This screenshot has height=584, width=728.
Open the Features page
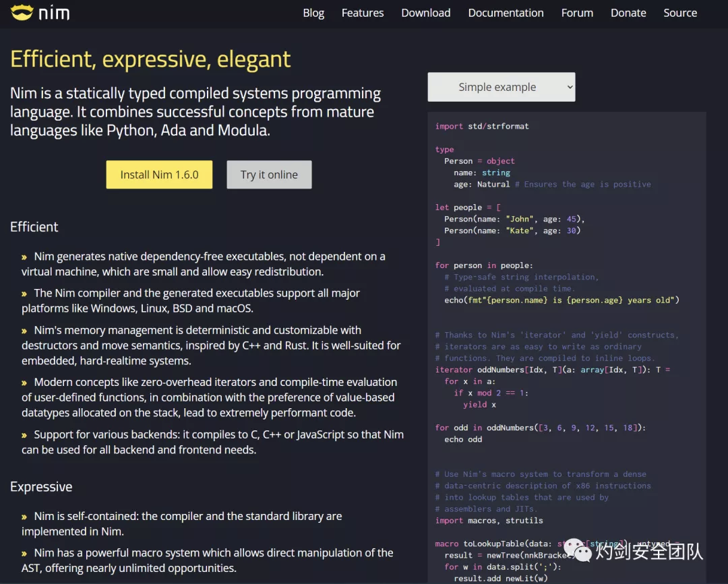[363, 13]
